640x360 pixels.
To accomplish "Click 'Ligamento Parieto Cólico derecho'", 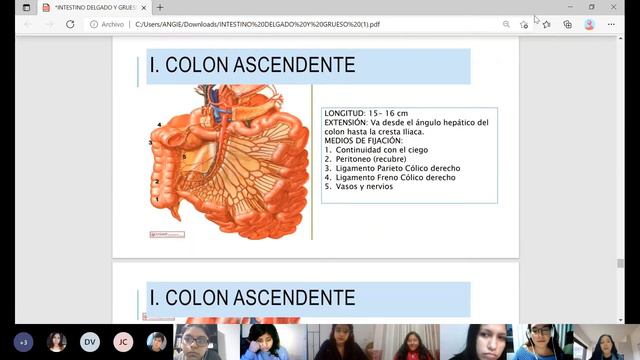I will coord(398,168).
